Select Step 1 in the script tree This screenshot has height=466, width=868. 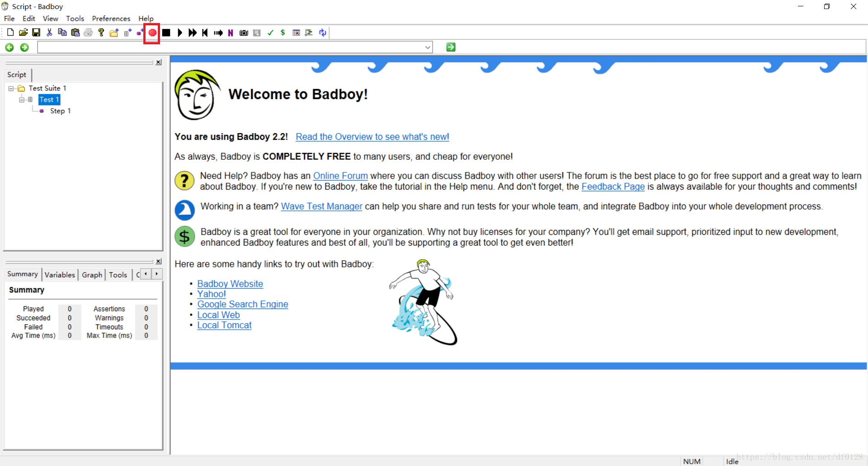(x=60, y=111)
